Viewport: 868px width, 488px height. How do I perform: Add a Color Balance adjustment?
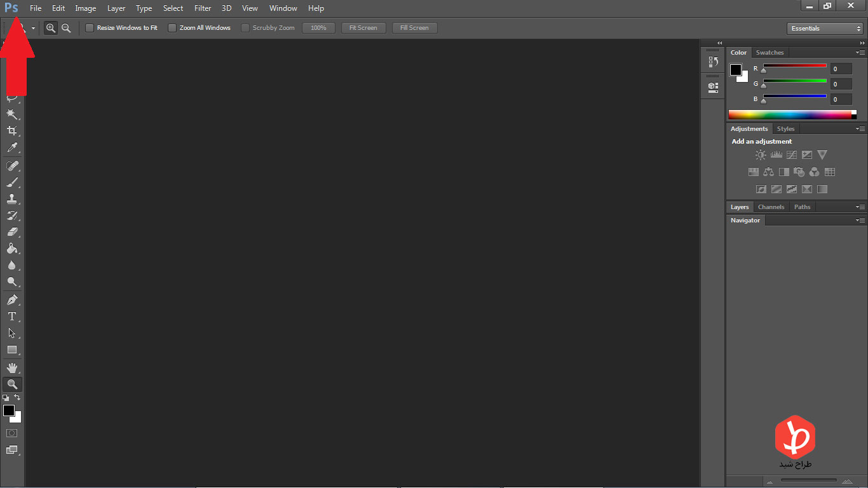769,172
